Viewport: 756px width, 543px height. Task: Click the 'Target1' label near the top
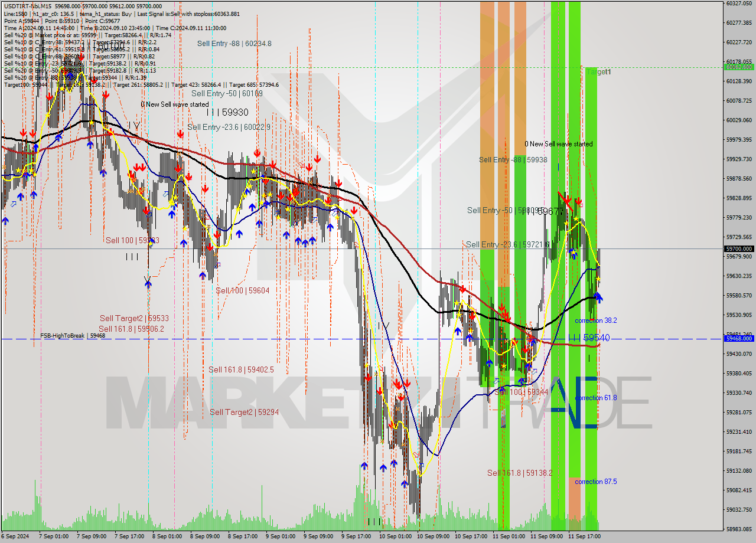click(x=599, y=72)
